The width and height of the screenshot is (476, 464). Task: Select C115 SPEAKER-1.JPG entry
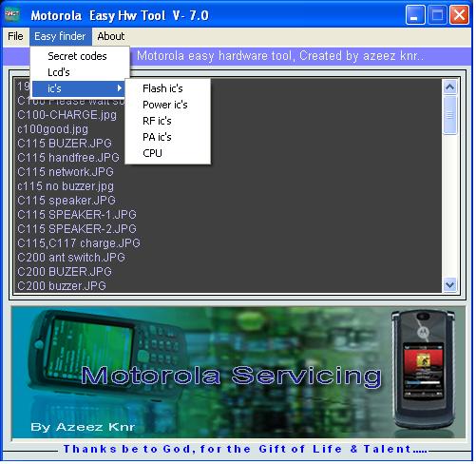coord(77,215)
